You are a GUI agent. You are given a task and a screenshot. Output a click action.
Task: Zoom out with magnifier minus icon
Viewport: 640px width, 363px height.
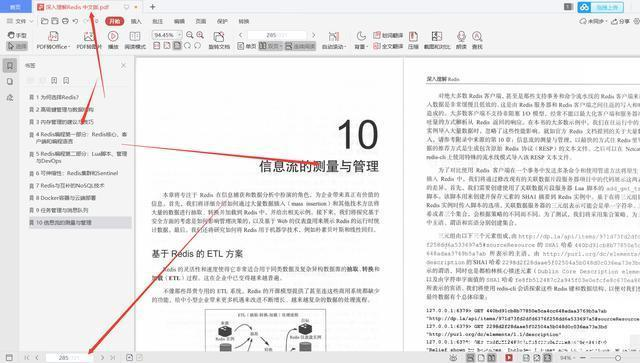190,35
